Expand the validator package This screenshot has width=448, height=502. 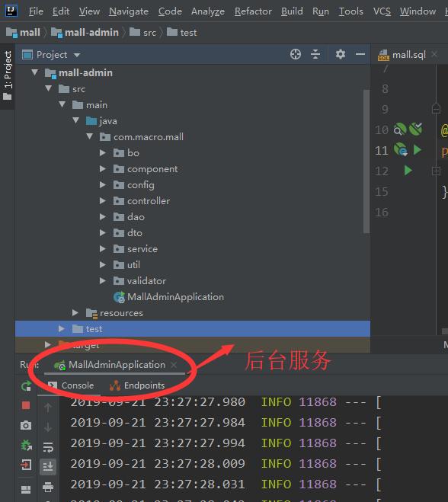click(x=102, y=281)
